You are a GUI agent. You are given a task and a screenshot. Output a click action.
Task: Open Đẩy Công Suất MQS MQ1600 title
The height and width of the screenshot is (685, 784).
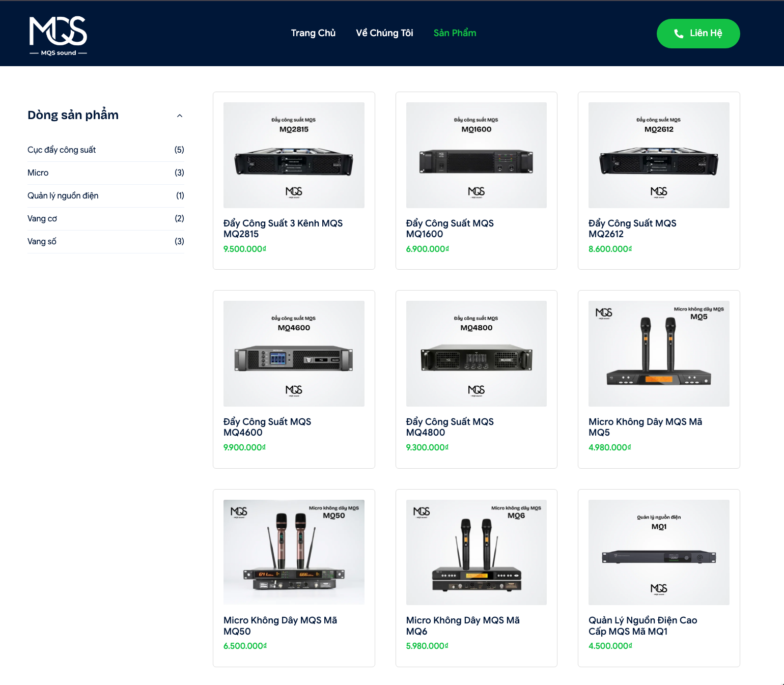(450, 229)
